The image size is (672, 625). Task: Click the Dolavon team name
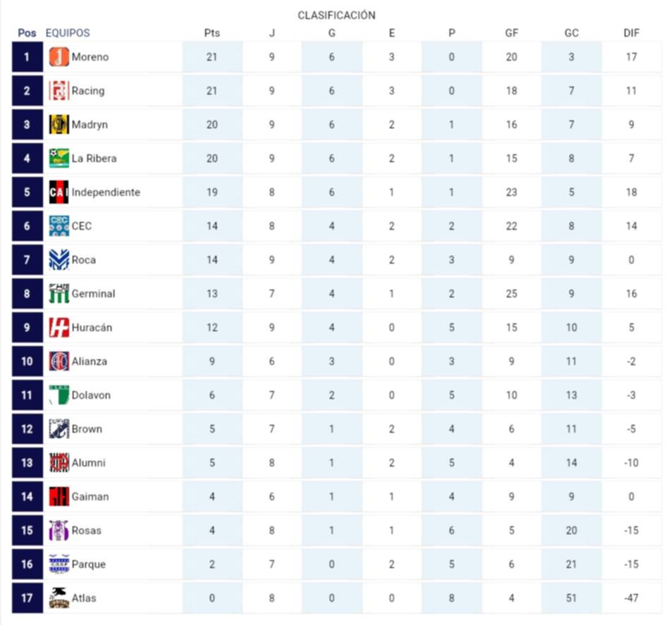tap(91, 395)
